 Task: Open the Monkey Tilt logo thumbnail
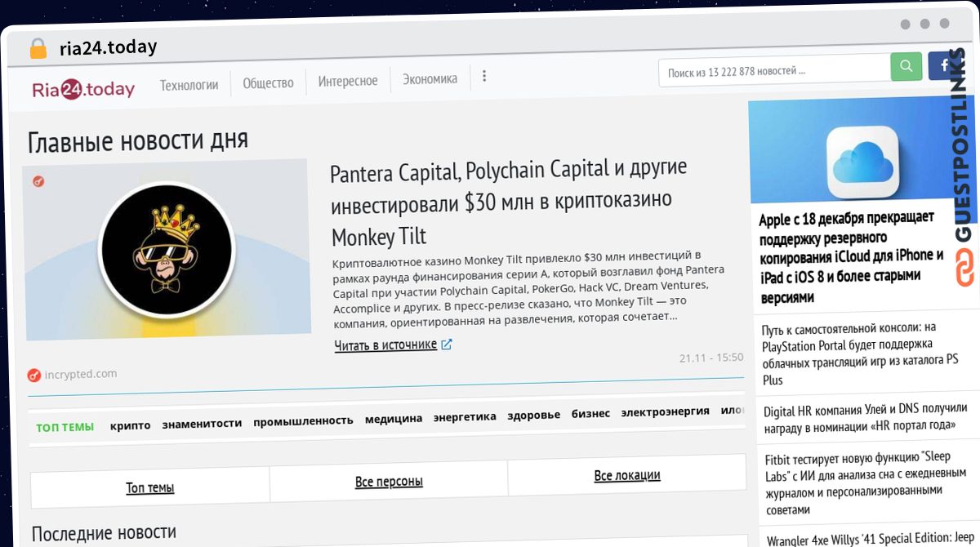(166, 250)
